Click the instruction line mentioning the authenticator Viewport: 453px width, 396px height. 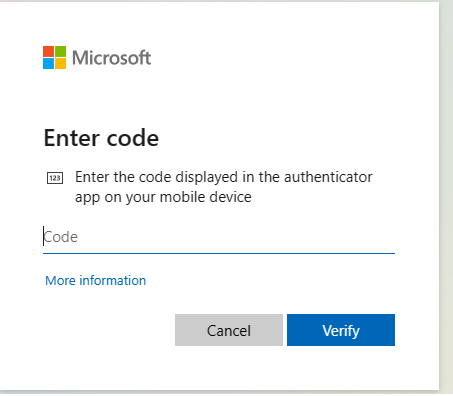click(x=224, y=177)
